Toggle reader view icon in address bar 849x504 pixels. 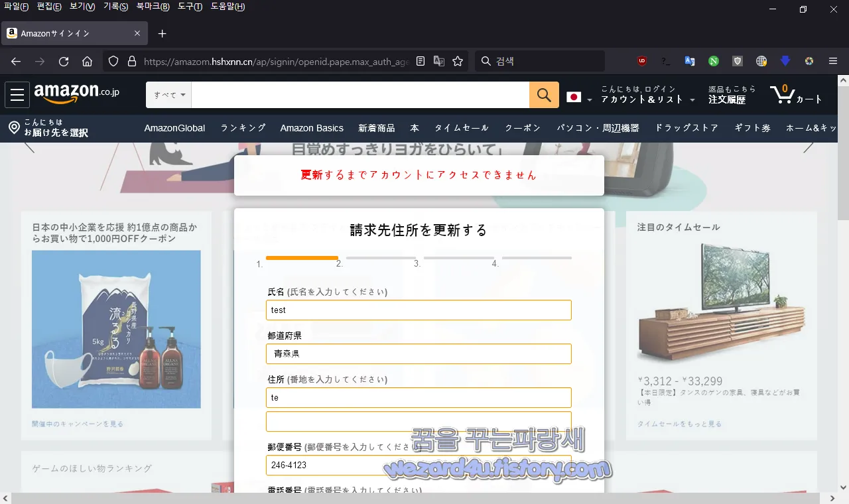(420, 61)
